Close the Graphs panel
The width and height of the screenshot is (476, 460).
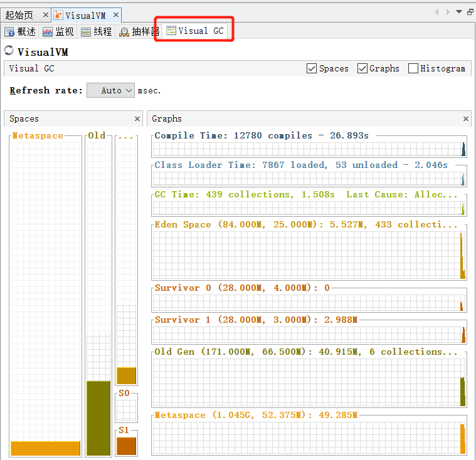point(466,118)
